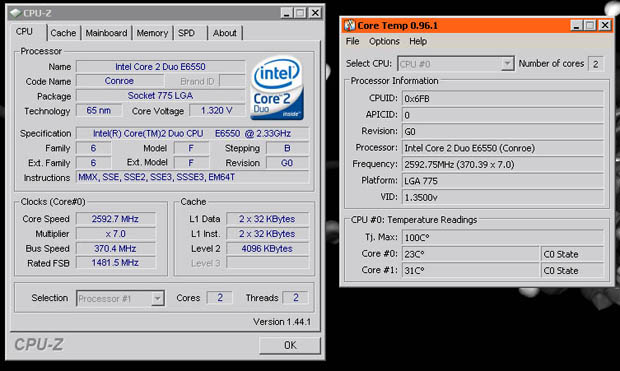Click the Code Name value 'Conroe'

119,81
